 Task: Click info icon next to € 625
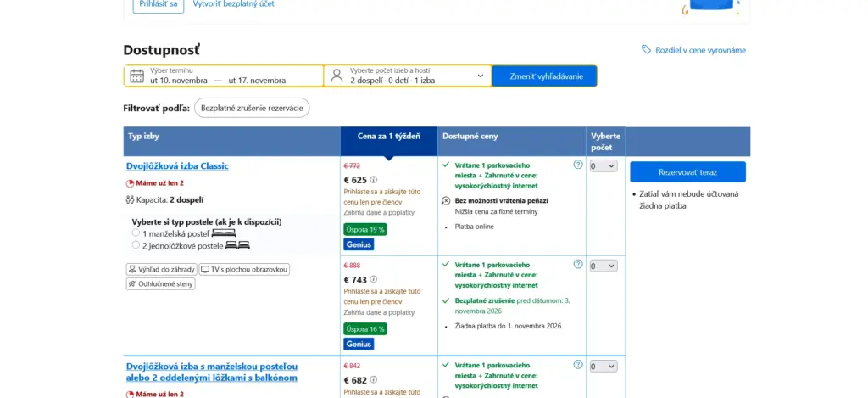pos(374,180)
